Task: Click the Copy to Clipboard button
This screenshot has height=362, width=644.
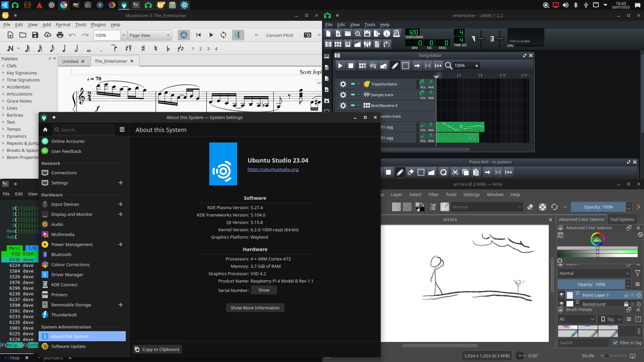Action: (157, 349)
